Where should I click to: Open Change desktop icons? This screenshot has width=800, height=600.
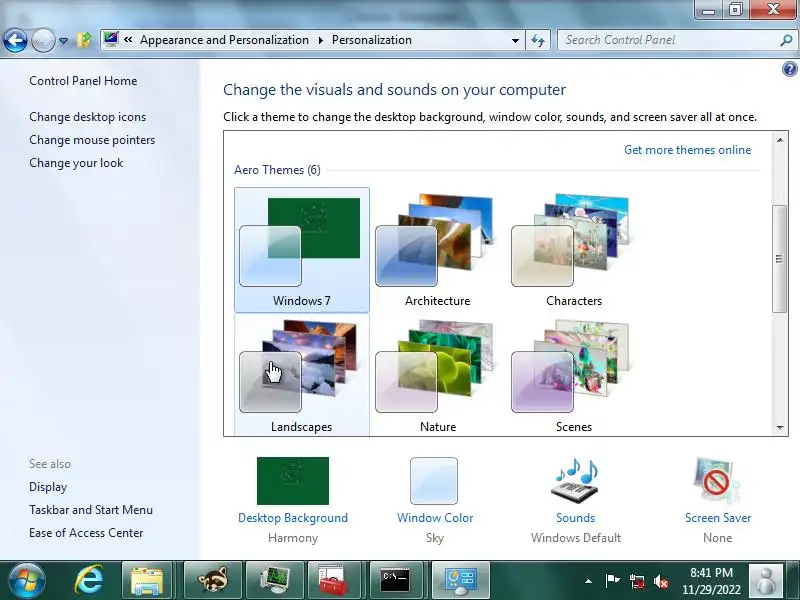[x=88, y=117]
